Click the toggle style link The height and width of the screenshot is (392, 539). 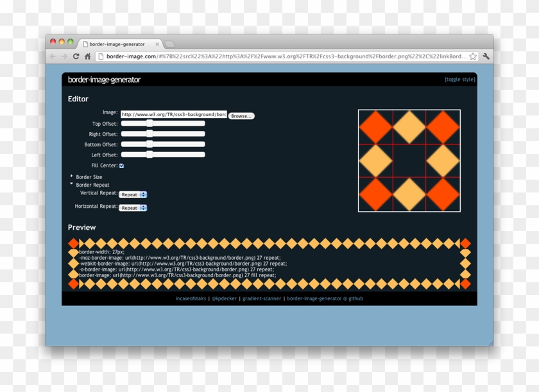(x=459, y=80)
